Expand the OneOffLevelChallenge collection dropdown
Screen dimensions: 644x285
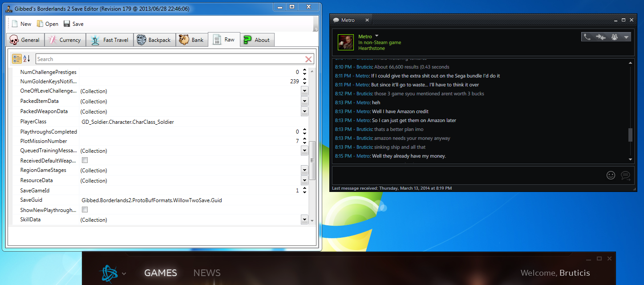click(x=304, y=91)
